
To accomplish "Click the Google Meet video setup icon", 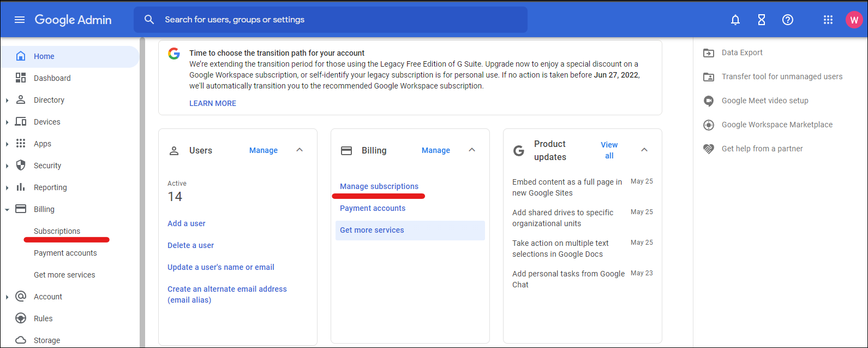I will [709, 101].
